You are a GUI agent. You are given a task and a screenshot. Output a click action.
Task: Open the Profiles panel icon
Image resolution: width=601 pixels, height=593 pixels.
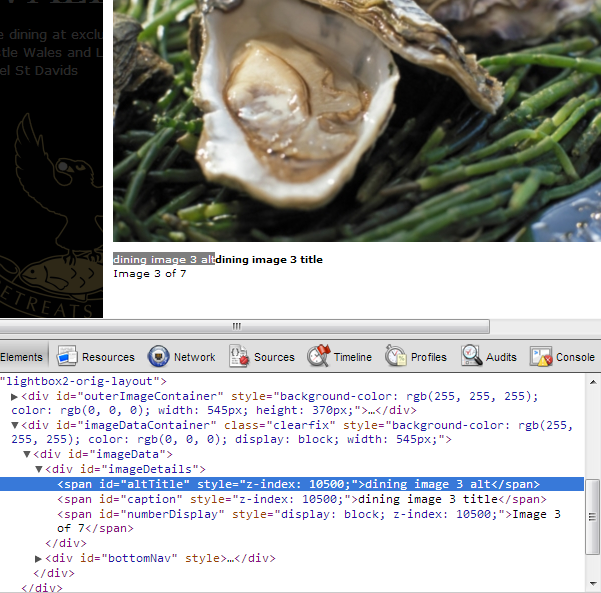coord(395,356)
